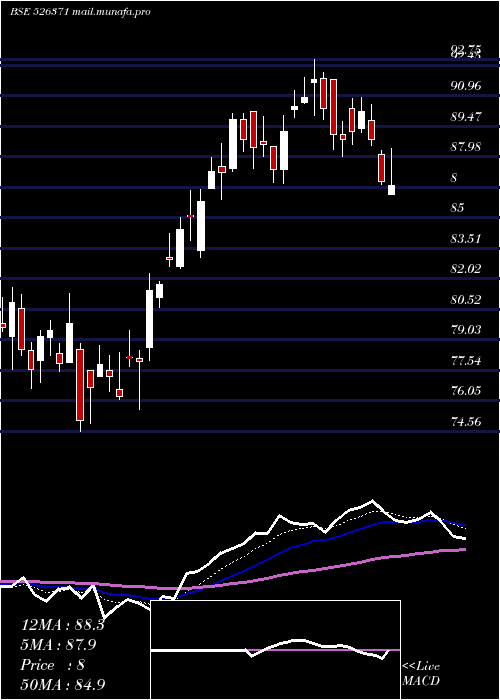Click the 80.52 price axis label

click(466, 299)
